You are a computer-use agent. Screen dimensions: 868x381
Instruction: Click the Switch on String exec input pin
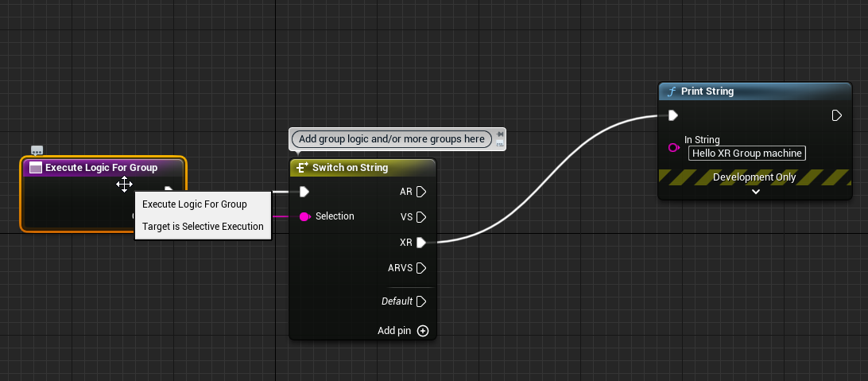tap(304, 192)
